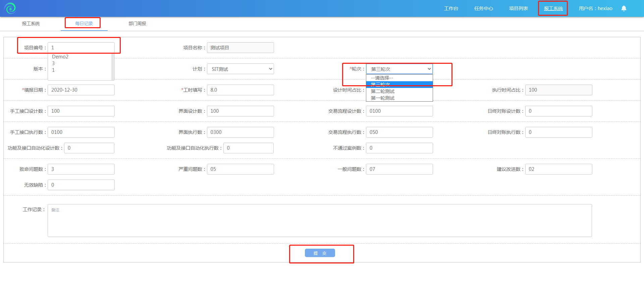Viewport: 644px width, 295px height.
Task: Click the swirl logo icon
Action: coord(10,8)
